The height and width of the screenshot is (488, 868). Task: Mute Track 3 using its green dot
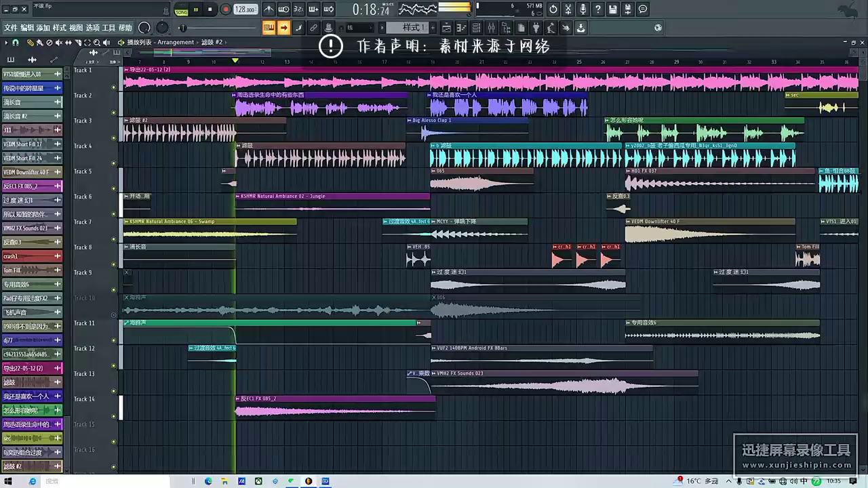(x=114, y=138)
